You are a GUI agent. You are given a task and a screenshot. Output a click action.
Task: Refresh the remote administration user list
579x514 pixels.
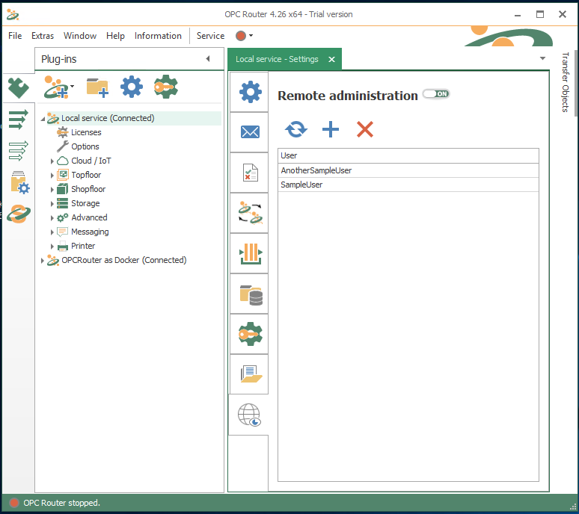[x=296, y=129]
